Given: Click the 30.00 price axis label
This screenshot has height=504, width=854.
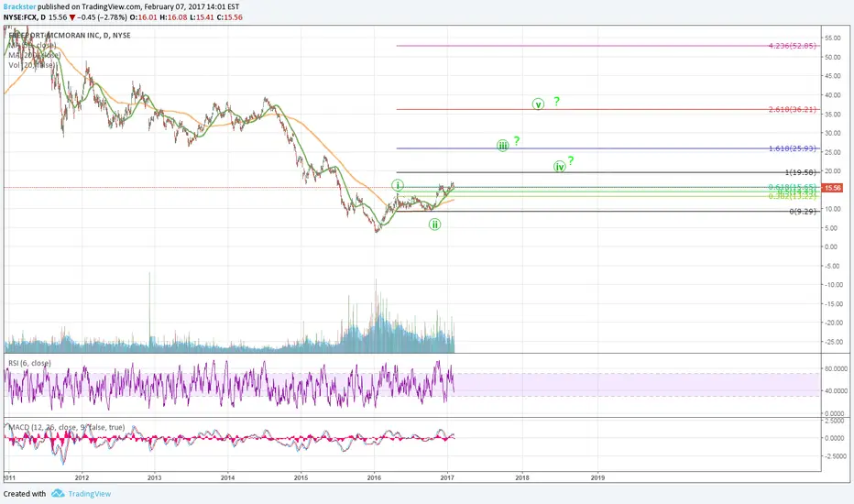Looking at the screenshot, I should (832, 133).
